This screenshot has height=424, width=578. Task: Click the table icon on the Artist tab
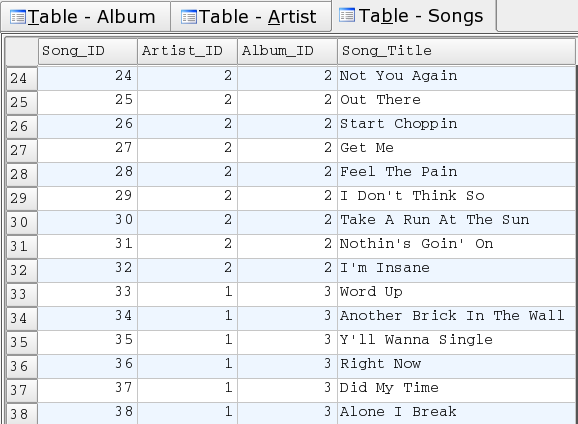[x=189, y=17]
